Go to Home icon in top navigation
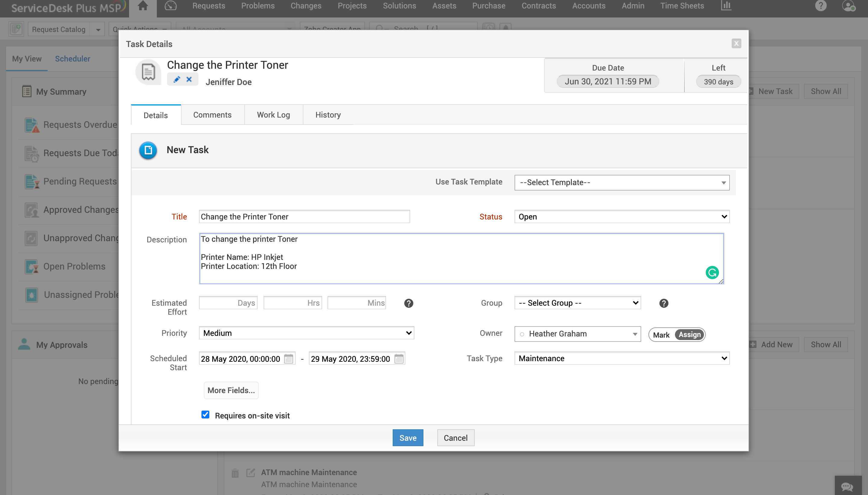This screenshot has height=495, width=868. [143, 6]
